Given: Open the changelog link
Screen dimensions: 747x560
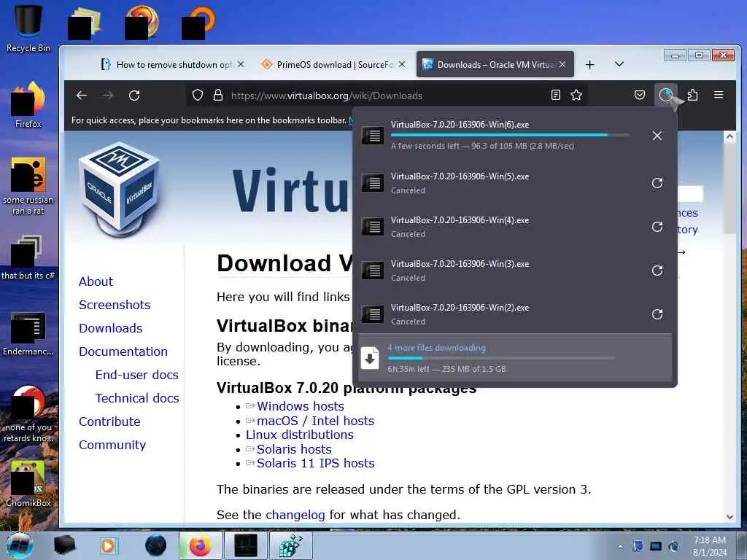Looking at the screenshot, I should pyautogui.click(x=295, y=515).
